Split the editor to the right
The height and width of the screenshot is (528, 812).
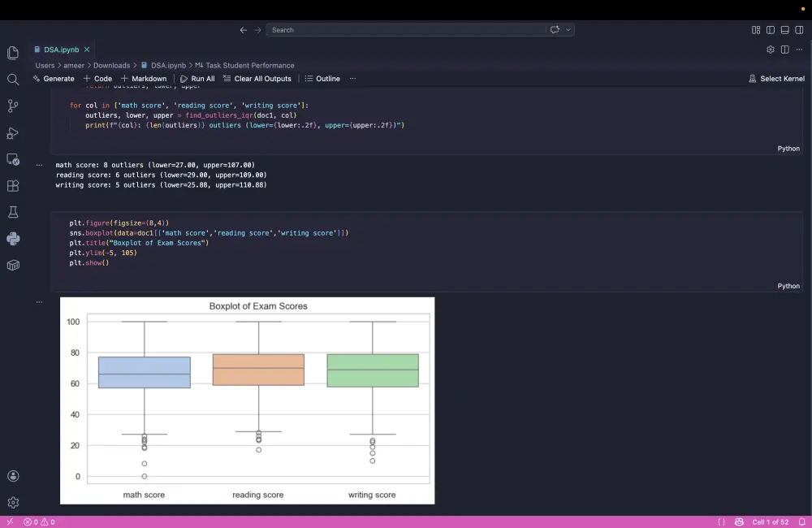click(x=785, y=50)
